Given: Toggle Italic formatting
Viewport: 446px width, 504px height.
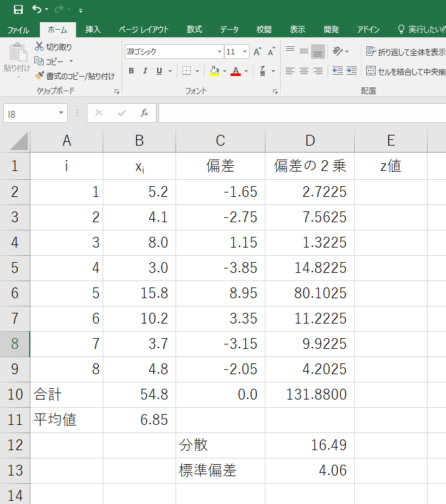Looking at the screenshot, I should (x=145, y=71).
